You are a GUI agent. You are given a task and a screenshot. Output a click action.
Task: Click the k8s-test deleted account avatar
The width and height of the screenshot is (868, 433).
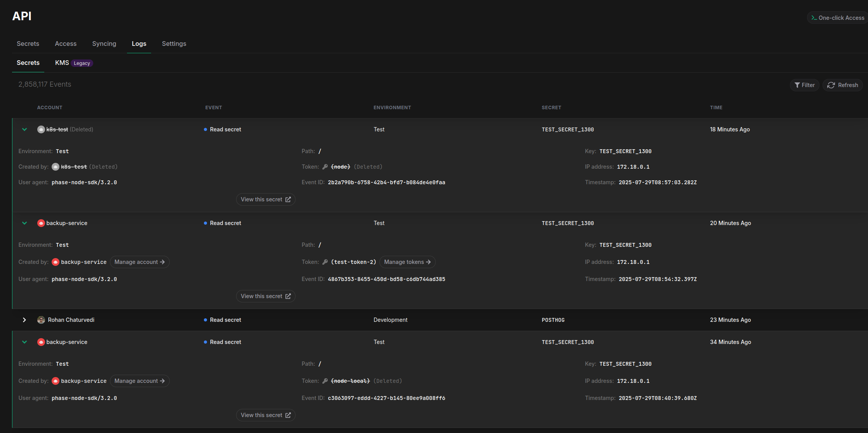(41, 129)
